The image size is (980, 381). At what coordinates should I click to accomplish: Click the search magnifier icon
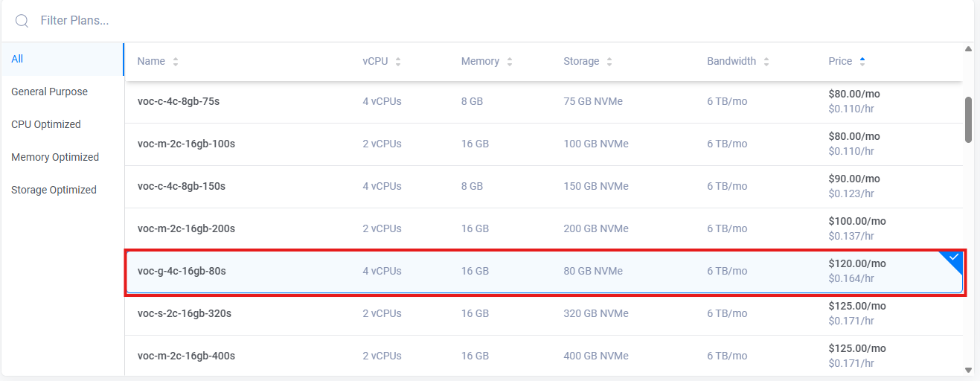[x=22, y=21]
